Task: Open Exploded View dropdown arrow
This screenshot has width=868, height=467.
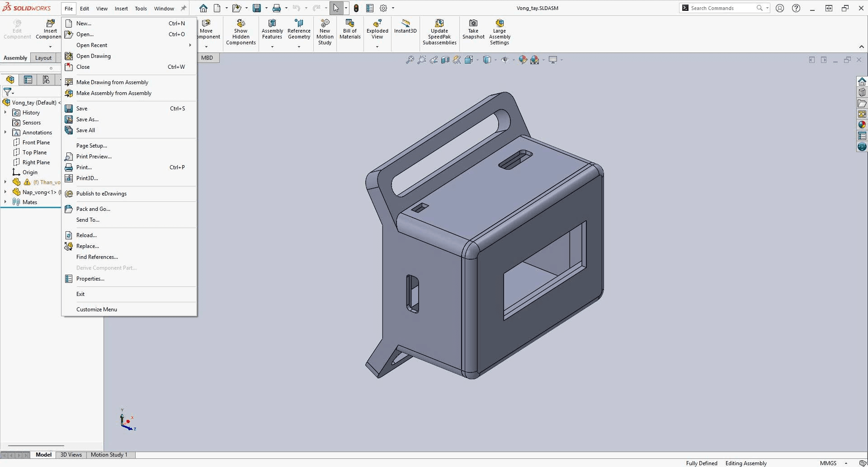Action: click(x=377, y=47)
